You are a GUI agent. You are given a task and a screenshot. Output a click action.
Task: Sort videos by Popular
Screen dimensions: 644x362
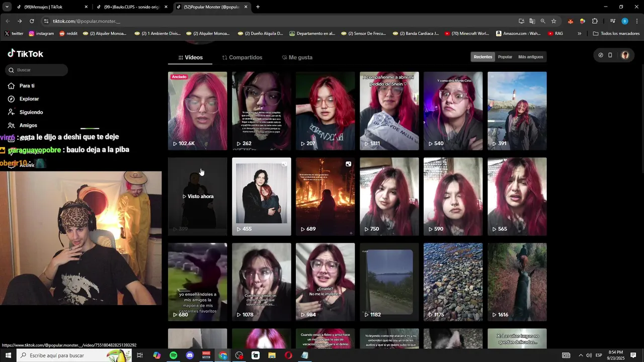tap(505, 57)
